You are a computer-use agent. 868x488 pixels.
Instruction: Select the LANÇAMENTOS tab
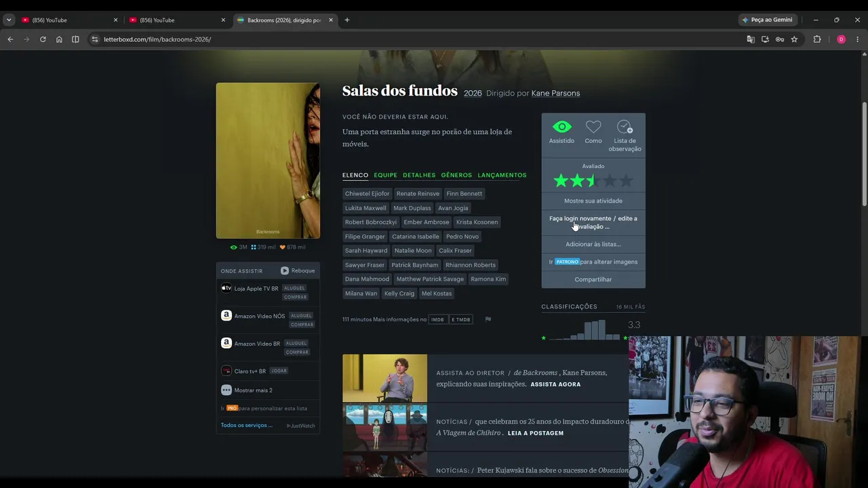tap(502, 176)
